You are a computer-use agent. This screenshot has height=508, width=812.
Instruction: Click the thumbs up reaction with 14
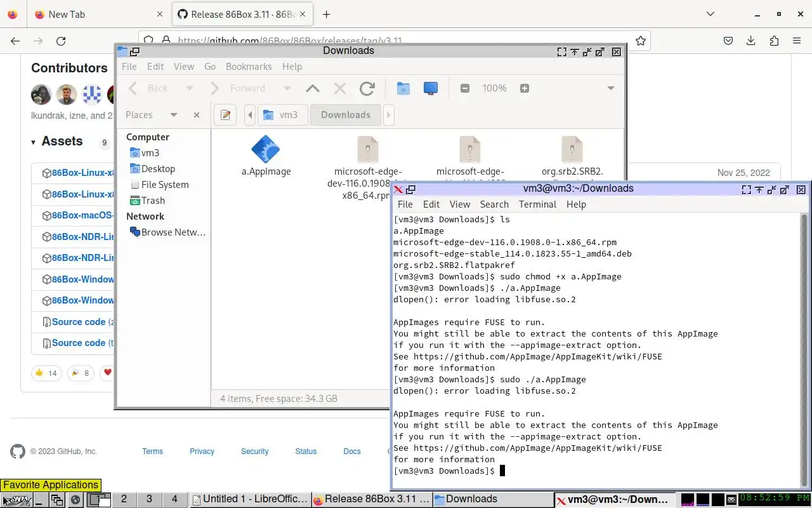coord(46,373)
